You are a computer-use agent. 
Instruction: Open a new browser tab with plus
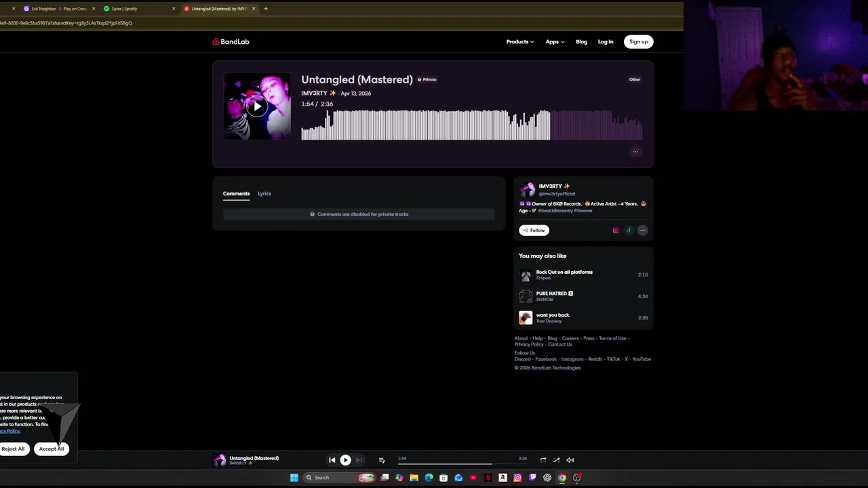(x=266, y=9)
